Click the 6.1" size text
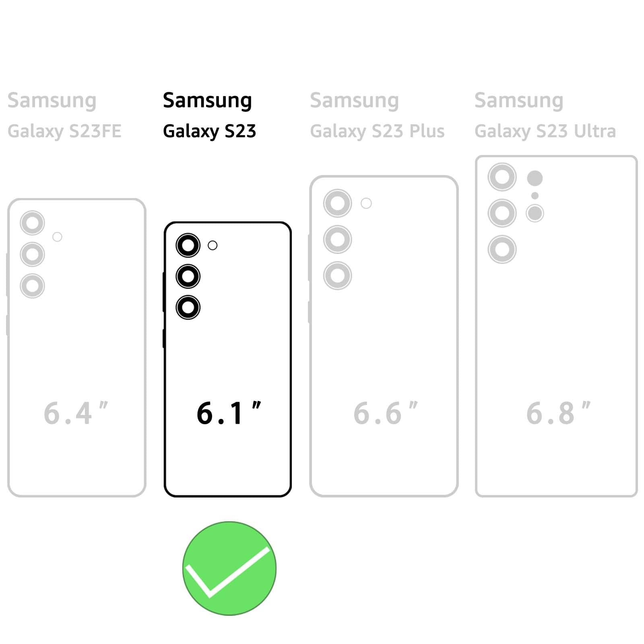The width and height of the screenshot is (644, 644). tap(229, 413)
